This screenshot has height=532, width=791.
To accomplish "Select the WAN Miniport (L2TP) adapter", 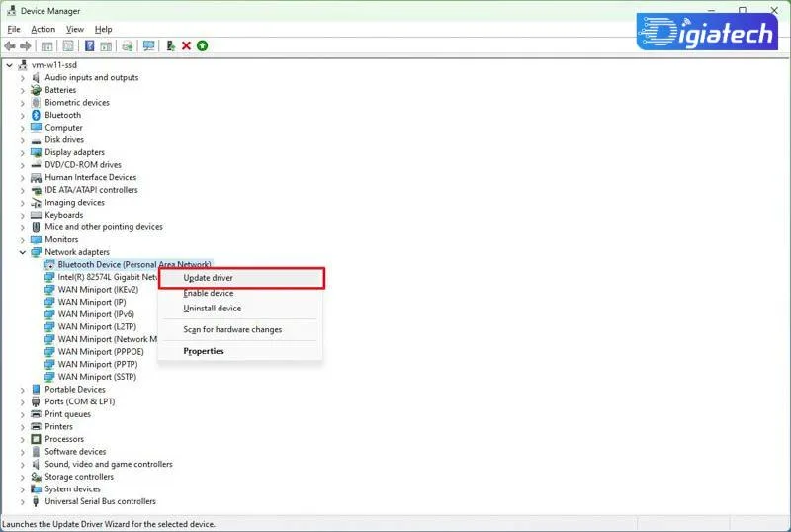I will tap(97, 327).
